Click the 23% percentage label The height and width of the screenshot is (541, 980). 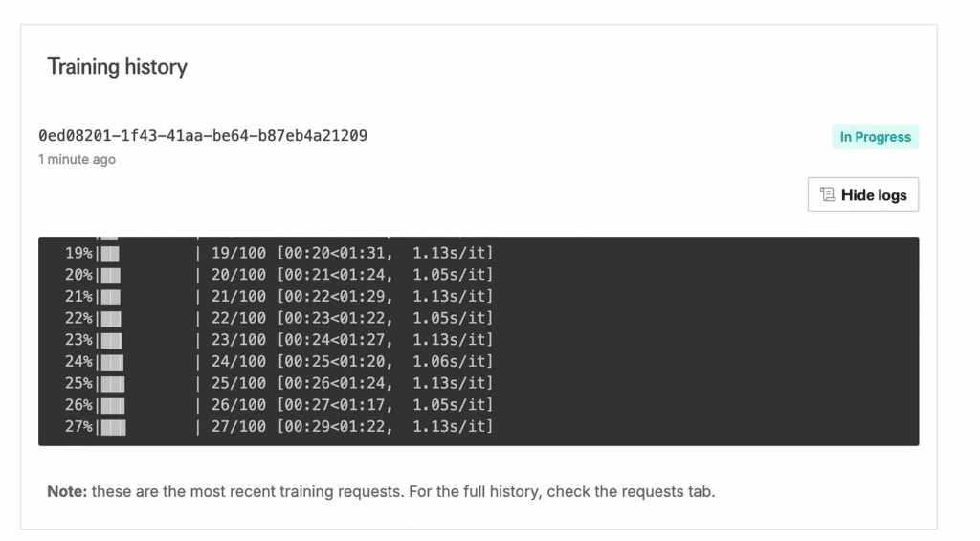pos(78,340)
